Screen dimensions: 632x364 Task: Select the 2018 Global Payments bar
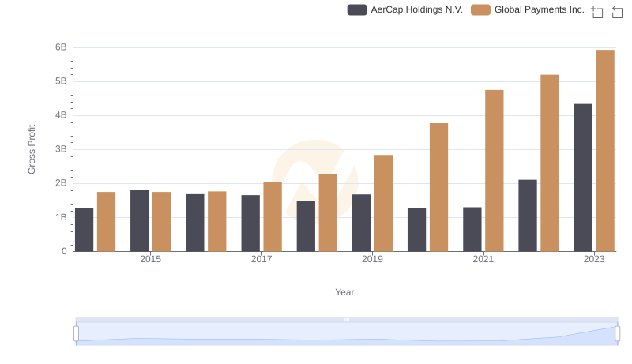328,212
